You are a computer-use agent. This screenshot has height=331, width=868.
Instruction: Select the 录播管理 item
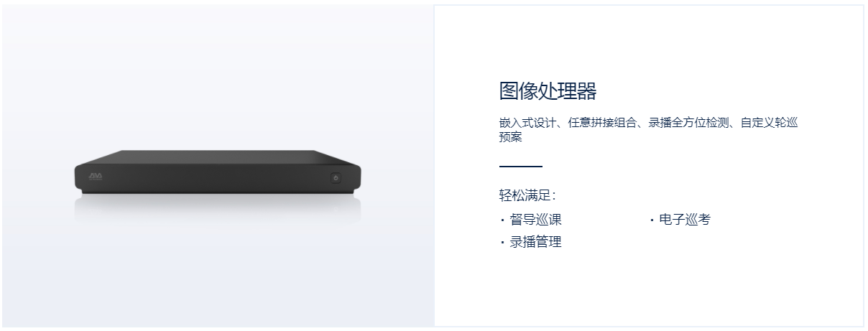tap(536, 242)
